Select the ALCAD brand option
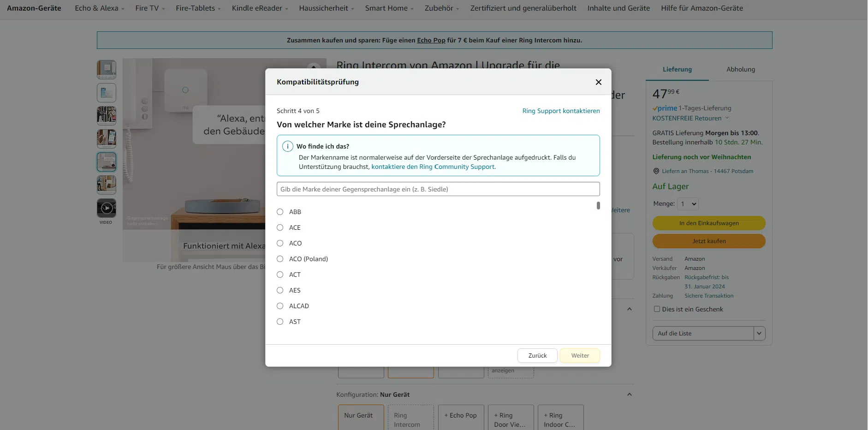Screen dimensions: 868x430 coord(280,306)
